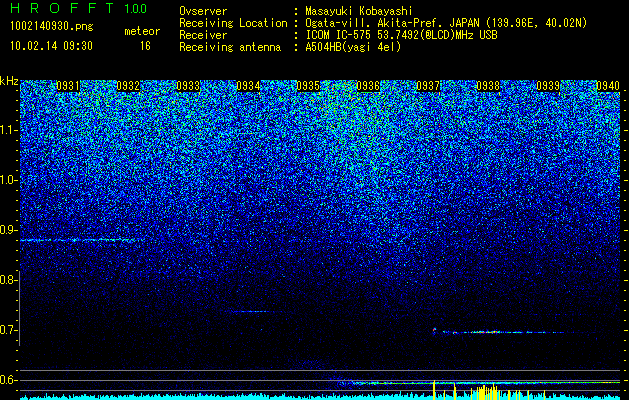Screen dimensions: 629x400
Task: Click the meteor count value 16
Action: coord(145,46)
